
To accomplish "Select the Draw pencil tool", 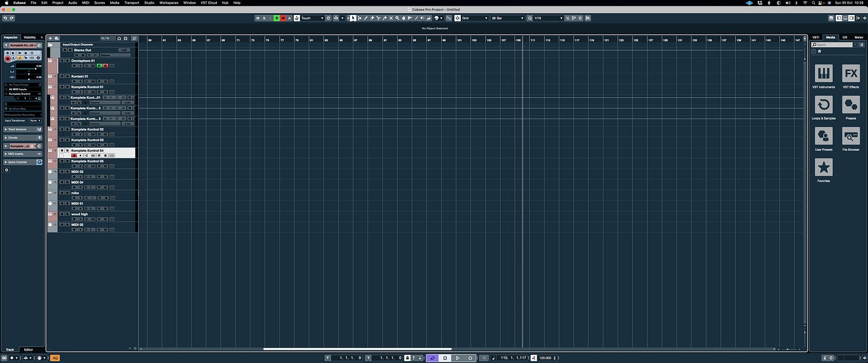I will [366, 18].
